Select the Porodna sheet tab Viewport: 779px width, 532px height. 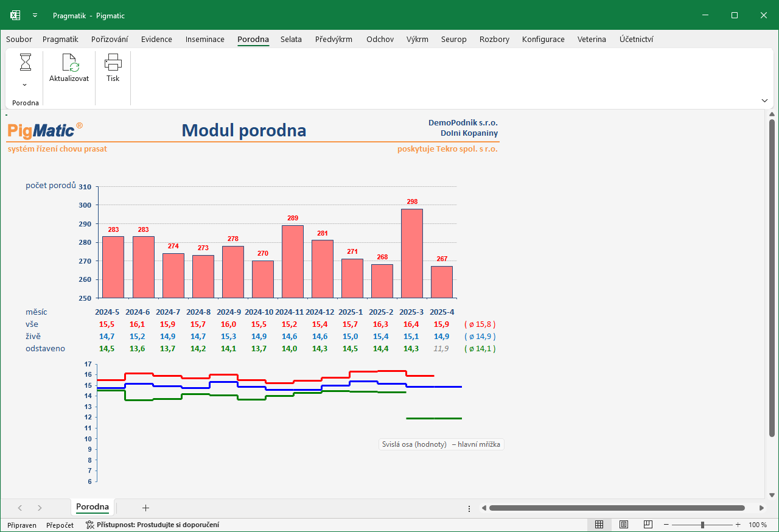click(93, 507)
